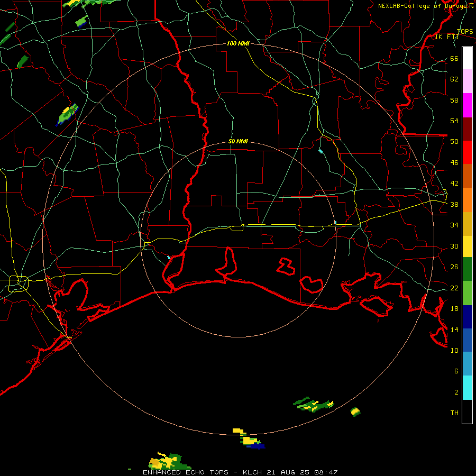Click the TH legend label
Image resolution: width=476 pixels, height=476 pixels.
454,413
